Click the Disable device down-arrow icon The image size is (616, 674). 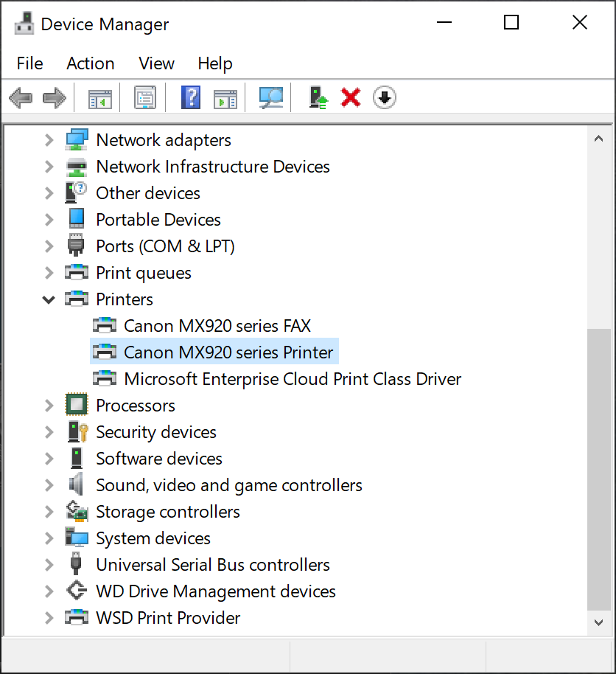(384, 97)
